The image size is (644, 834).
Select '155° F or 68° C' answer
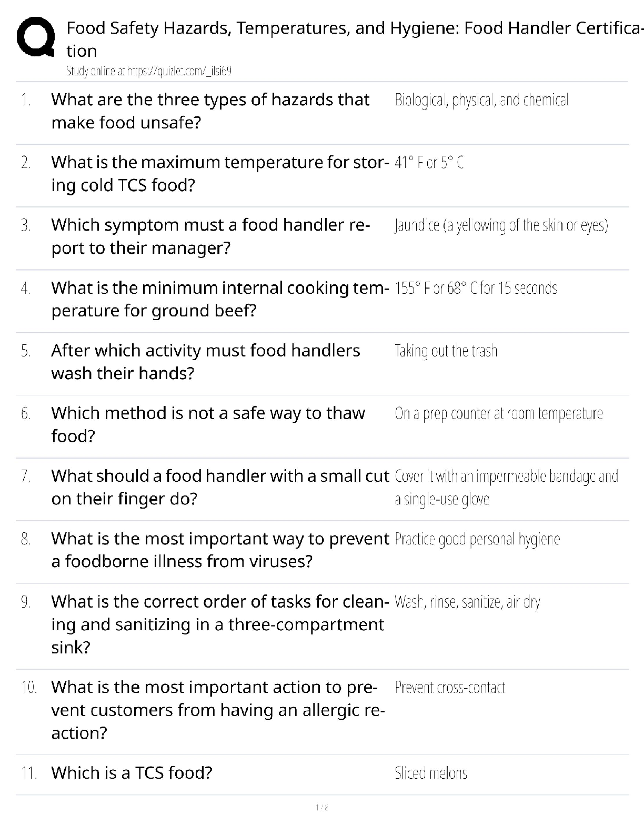[x=476, y=288]
